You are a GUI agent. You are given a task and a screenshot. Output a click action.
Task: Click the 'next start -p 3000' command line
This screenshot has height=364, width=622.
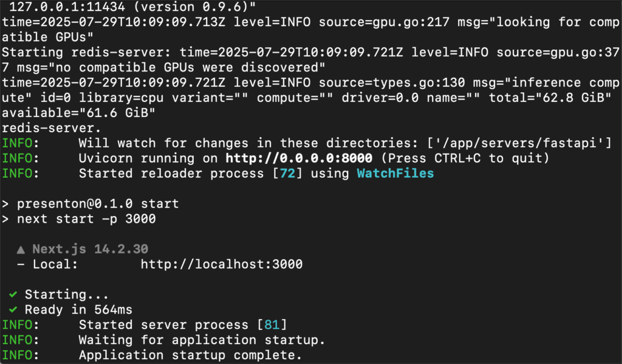86,218
